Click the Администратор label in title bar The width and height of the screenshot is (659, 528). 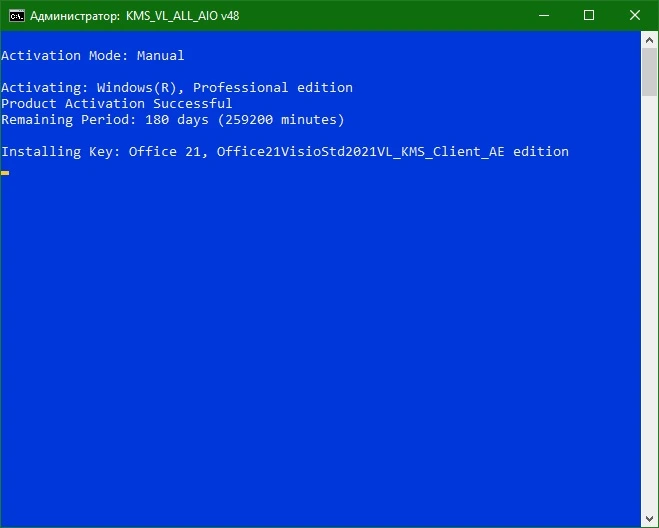click(x=75, y=16)
